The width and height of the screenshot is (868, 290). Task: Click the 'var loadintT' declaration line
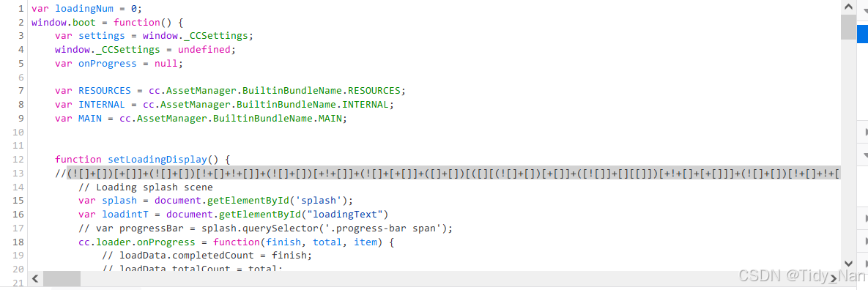234,214
